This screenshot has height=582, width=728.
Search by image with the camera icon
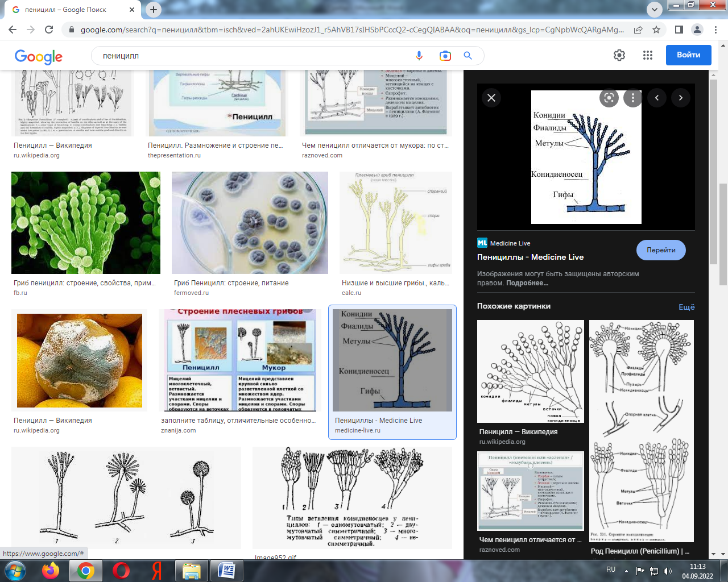pyautogui.click(x=445, y=56)
